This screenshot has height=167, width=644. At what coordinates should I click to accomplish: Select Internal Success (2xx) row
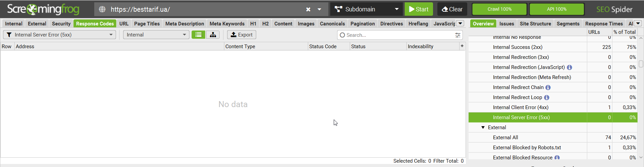(x=553, y=47)
